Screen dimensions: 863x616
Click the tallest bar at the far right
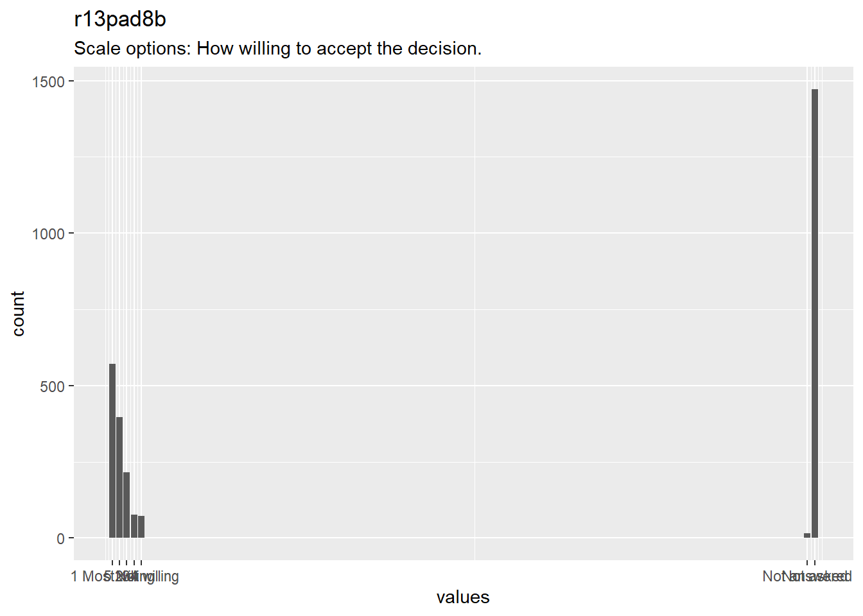(x=814, y=313)
